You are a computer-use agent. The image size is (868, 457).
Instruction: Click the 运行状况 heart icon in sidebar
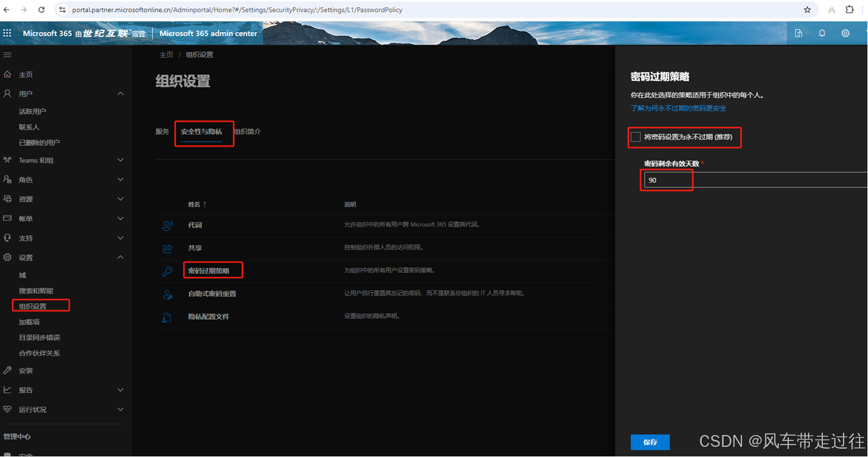(7, 410)
